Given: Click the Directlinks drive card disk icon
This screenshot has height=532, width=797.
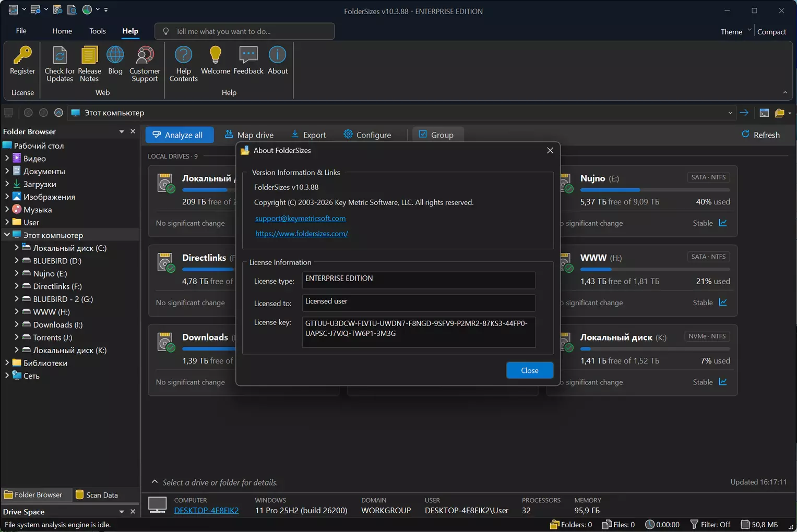Looking at the screenshot, I should click(x=166, y=262).
